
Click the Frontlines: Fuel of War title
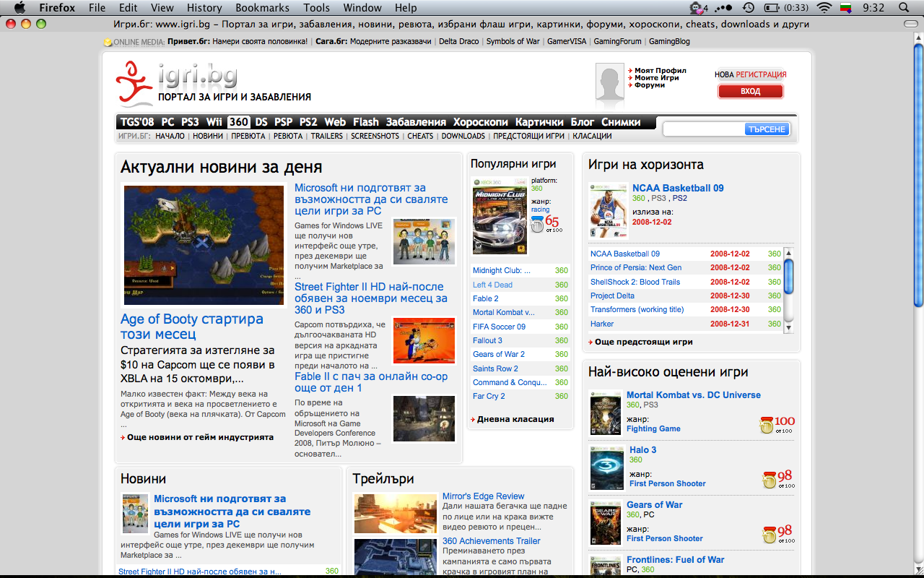coord(675,560)
